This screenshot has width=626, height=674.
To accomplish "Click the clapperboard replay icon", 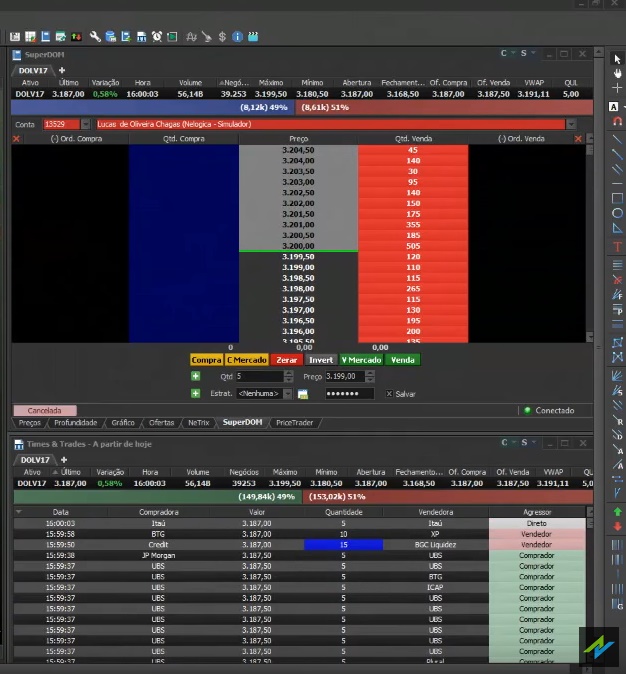I will tap(253, 37).
